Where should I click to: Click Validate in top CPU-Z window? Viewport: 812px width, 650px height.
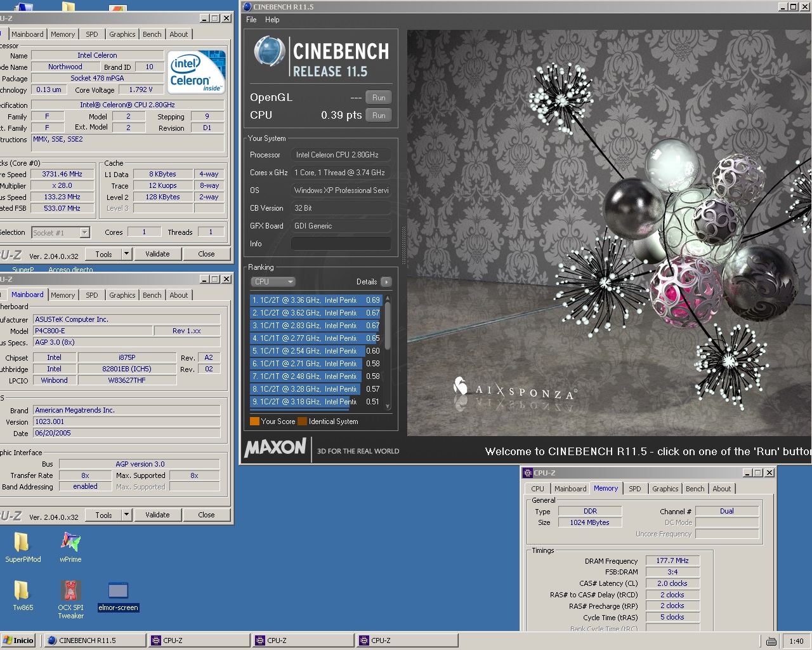(x=157, y=254)
